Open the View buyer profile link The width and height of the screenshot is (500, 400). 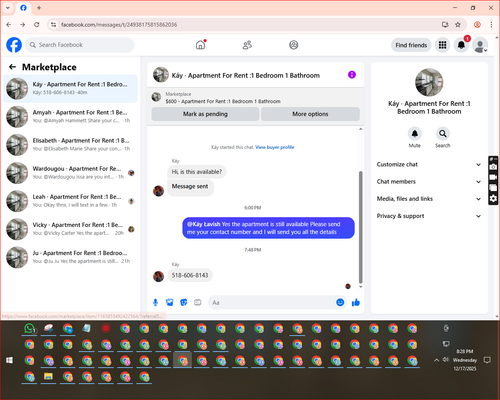tap(275, 147)
